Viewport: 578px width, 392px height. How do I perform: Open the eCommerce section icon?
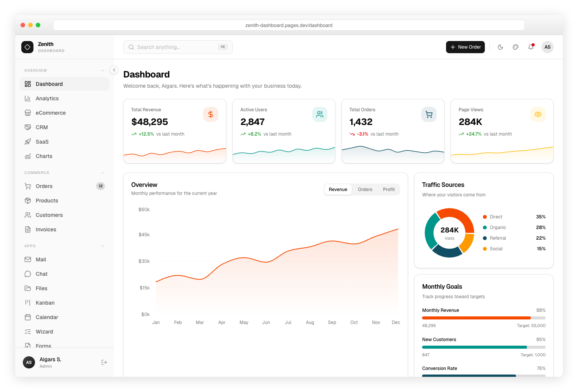point(28,113)
